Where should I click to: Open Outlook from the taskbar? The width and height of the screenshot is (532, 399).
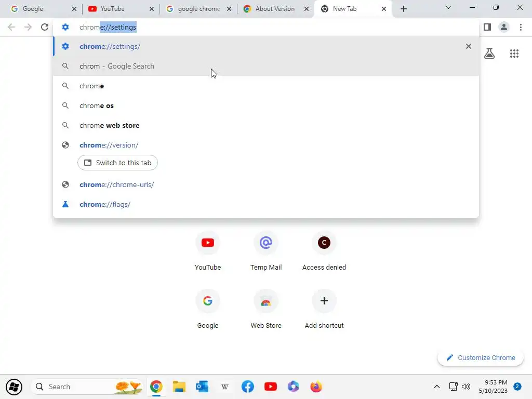(202, 387)
